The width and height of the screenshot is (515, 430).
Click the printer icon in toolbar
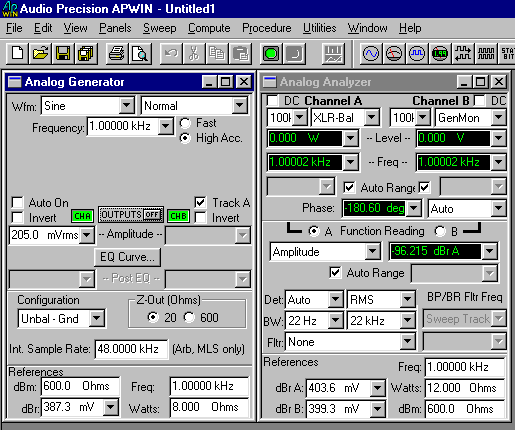tap(117, 53)
